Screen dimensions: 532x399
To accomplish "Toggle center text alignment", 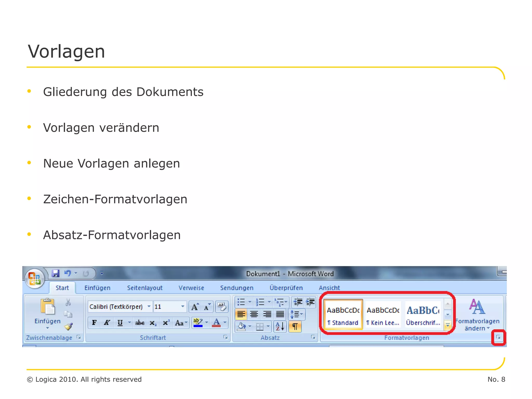I will point(254,314).
